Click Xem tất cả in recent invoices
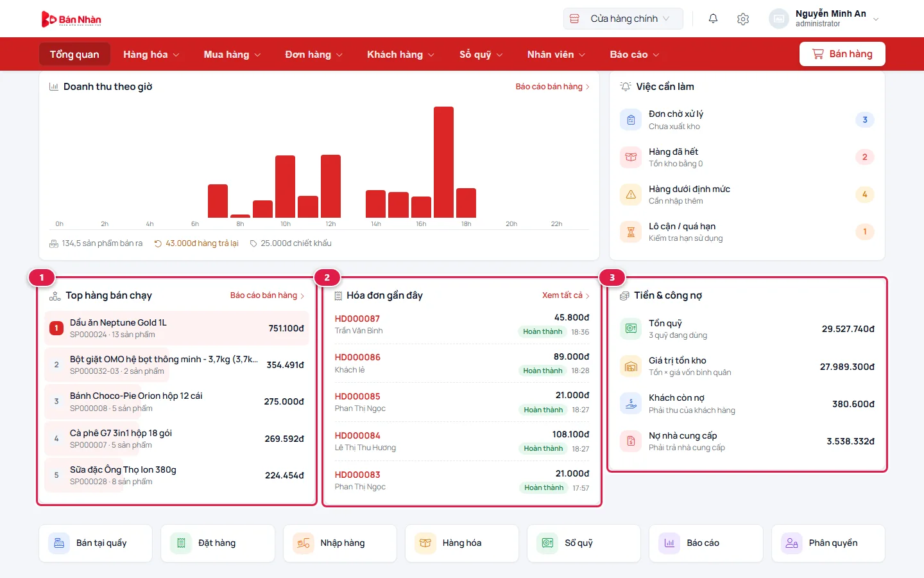Image resolution: width=924 pixels, height=578 pixels. click(x=565, y=295)
